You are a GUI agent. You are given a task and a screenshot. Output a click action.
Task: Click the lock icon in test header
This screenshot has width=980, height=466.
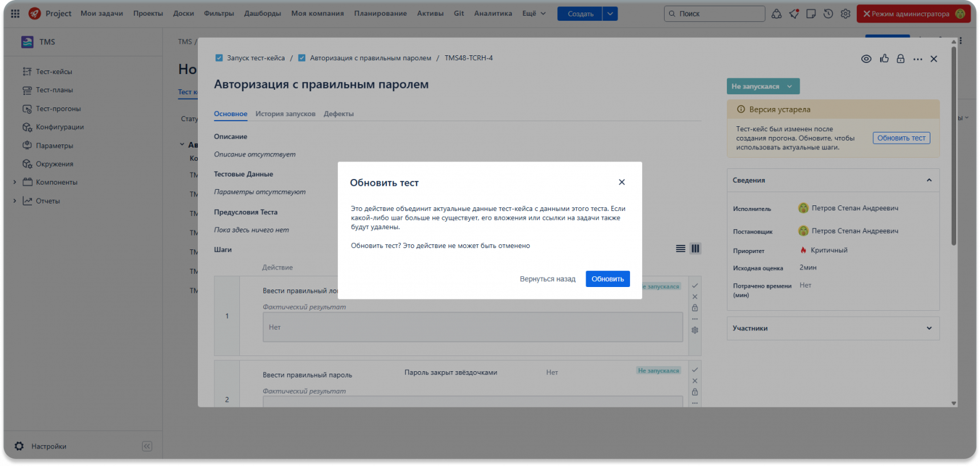(900, 58)
